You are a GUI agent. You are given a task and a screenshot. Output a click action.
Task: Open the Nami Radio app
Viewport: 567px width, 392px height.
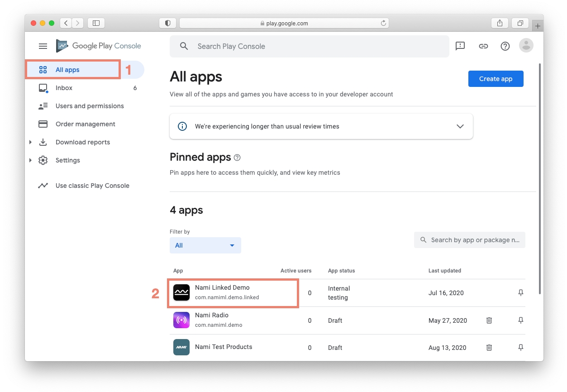point(212,315)
